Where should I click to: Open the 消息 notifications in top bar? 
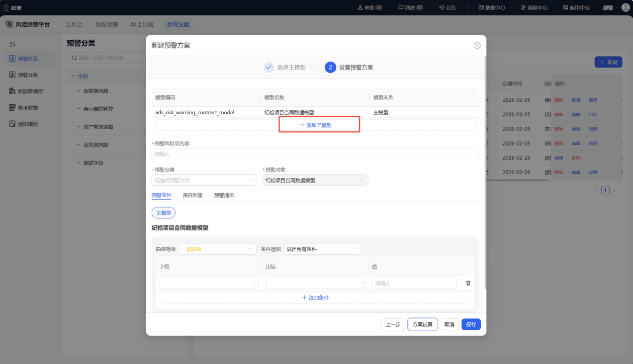click(411, 7)
